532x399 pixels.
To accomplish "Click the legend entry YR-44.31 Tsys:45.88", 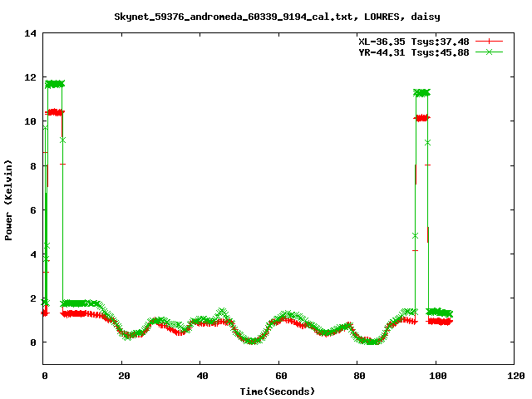I will (414, 52).
